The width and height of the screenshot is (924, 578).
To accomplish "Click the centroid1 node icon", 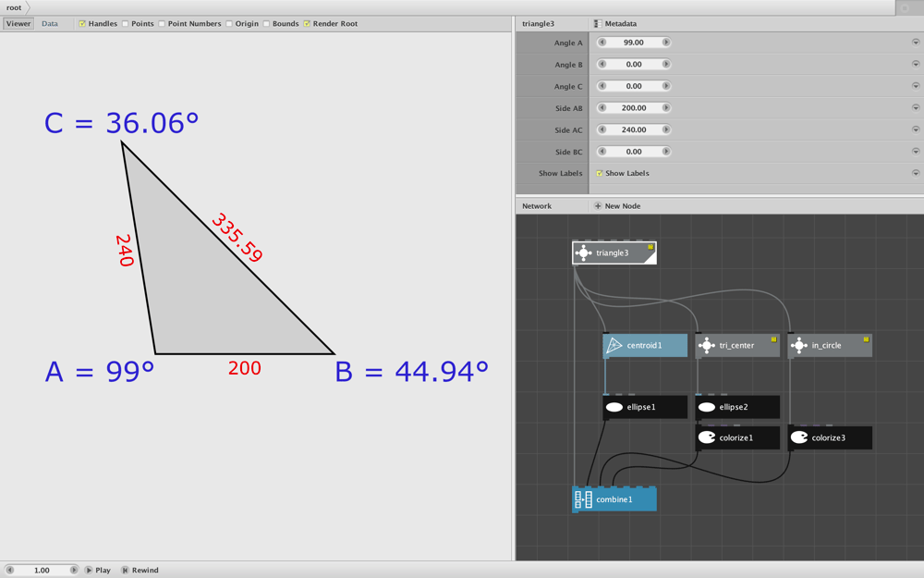I will point(614,346).
